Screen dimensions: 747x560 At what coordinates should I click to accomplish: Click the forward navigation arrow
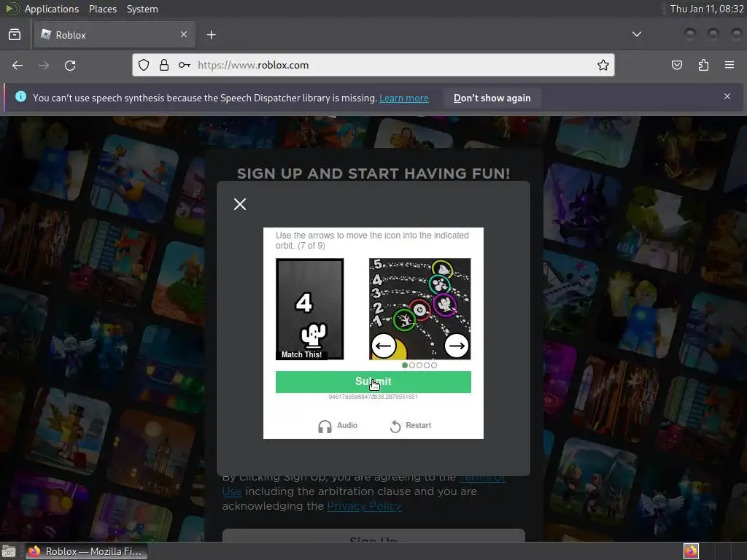pos(44,65)
